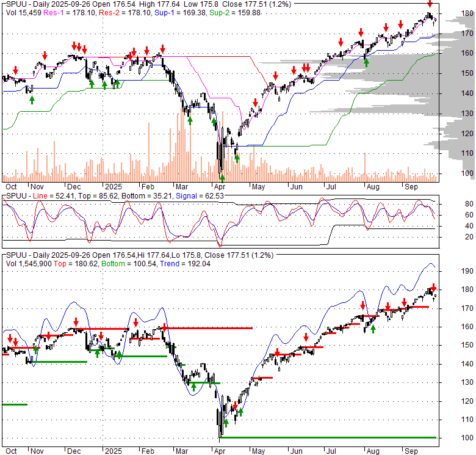Click the Bottom = 100.54 label
The height and width of the screenshot is (455, 476).
pos(129,264)
